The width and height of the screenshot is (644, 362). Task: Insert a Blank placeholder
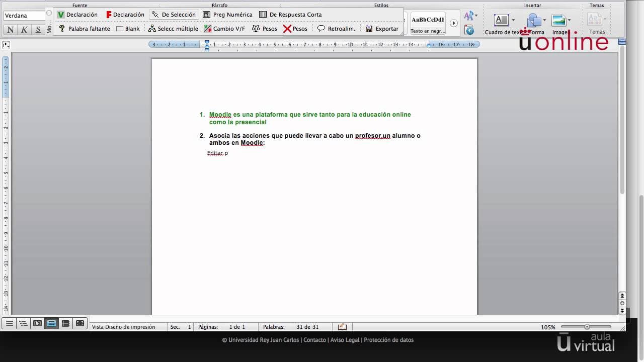click(x=128, y=29)
